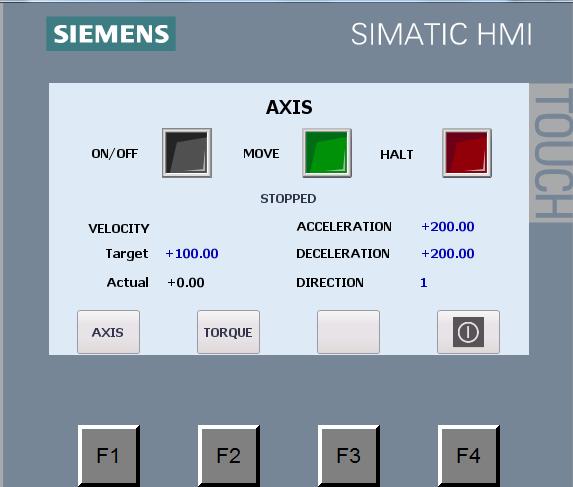Click the STOPPED status text
The width and height of the screenshot is (573, 487).
click(x=288, y=199)
